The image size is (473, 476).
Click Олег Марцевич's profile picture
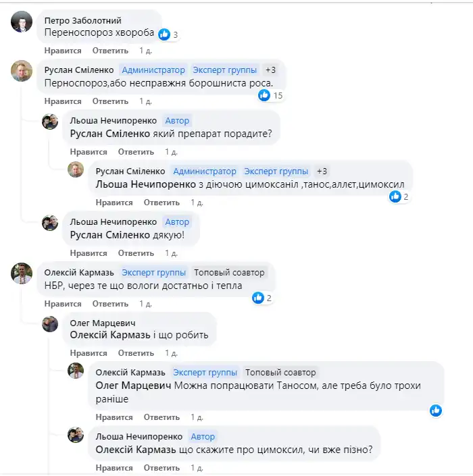50,324
